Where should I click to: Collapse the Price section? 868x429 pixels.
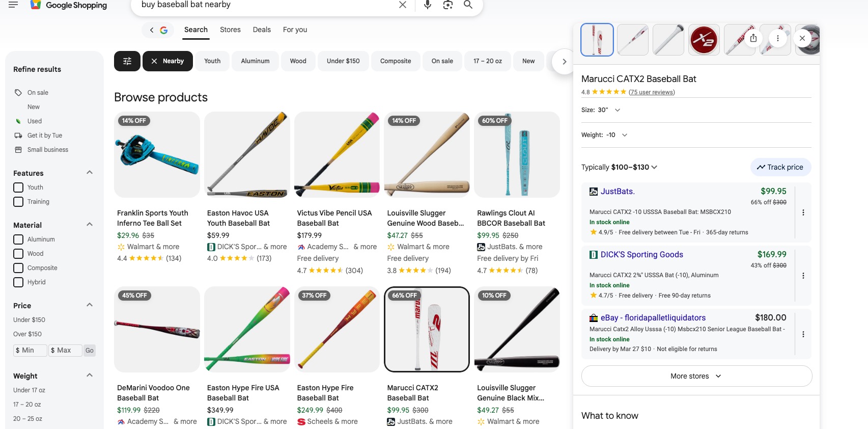pyautogui.click(x=90, y=305)
